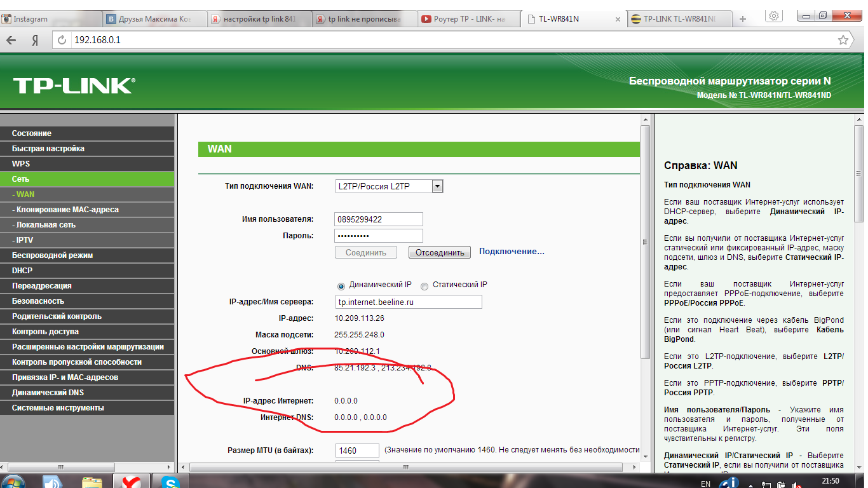Select the Динамический IP radio button
The image size is (868, 488).
(x=341, y=286)
